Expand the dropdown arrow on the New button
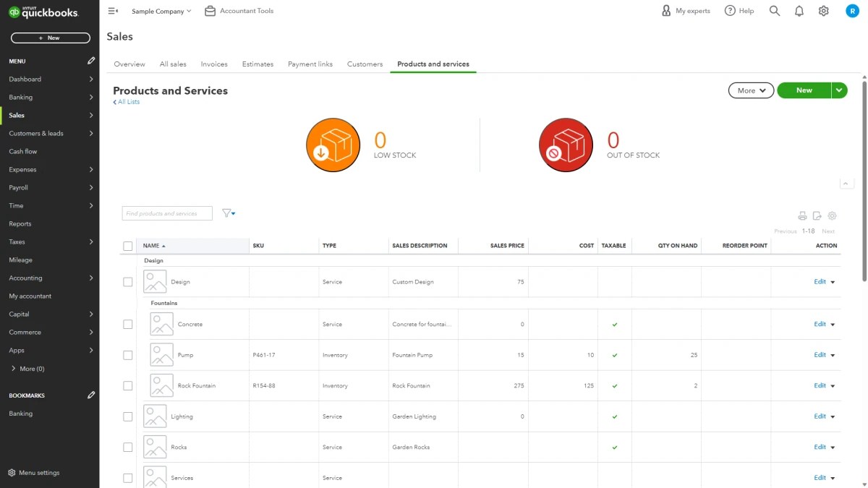Screen dimensions: 868x488 click(x=838, y=90)
